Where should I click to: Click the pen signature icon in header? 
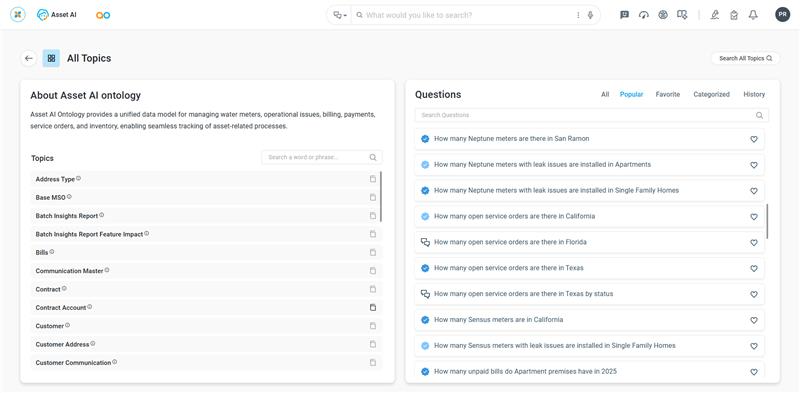tap(715, 15)
